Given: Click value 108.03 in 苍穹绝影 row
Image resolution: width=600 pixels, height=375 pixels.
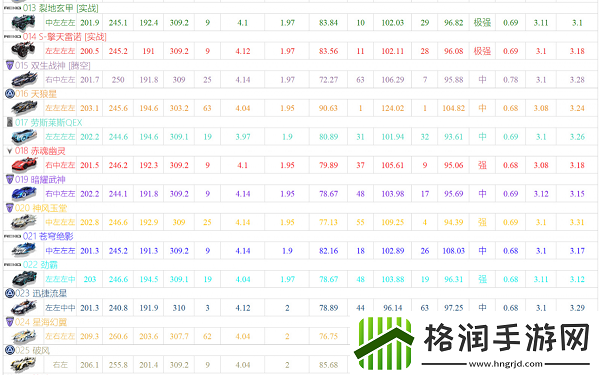Looking at the screenshot, I should click(x=453, y=251).
